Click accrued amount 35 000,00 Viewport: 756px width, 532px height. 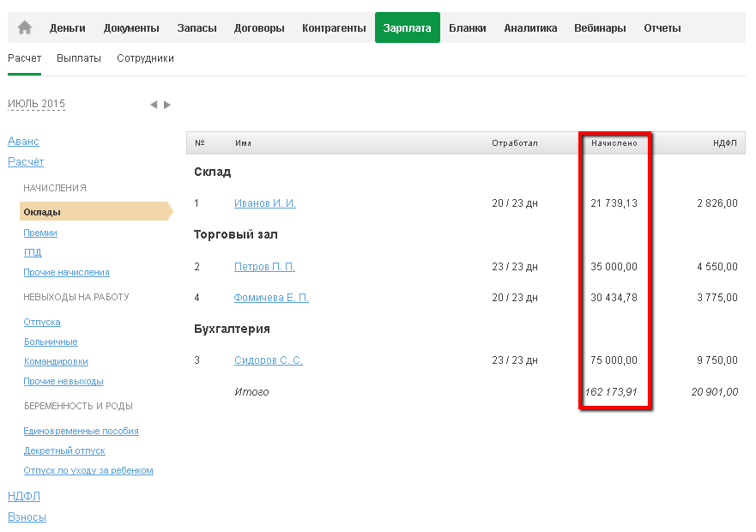(614, 267)
